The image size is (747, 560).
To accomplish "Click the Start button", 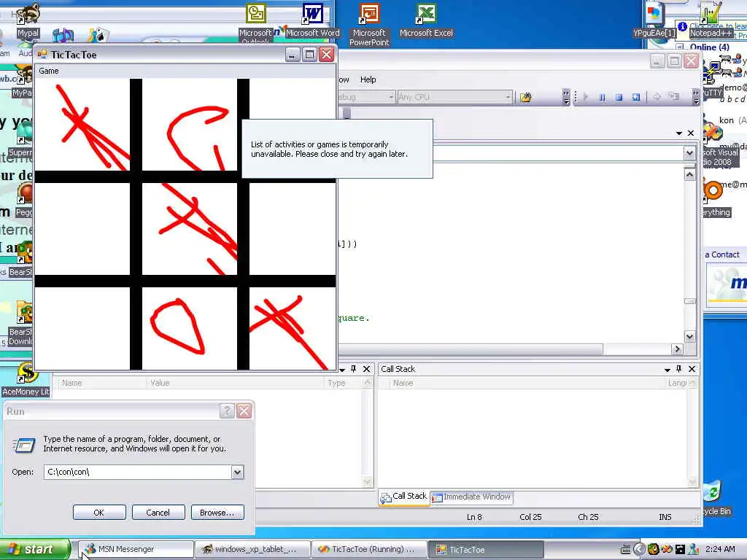I will pyautogui.click(x=34, y=549).
